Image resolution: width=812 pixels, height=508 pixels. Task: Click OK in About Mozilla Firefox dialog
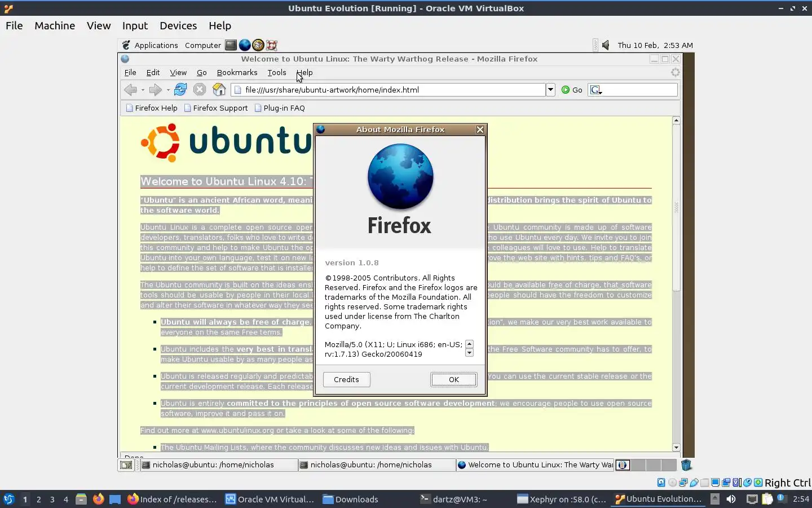coord(454,379)
